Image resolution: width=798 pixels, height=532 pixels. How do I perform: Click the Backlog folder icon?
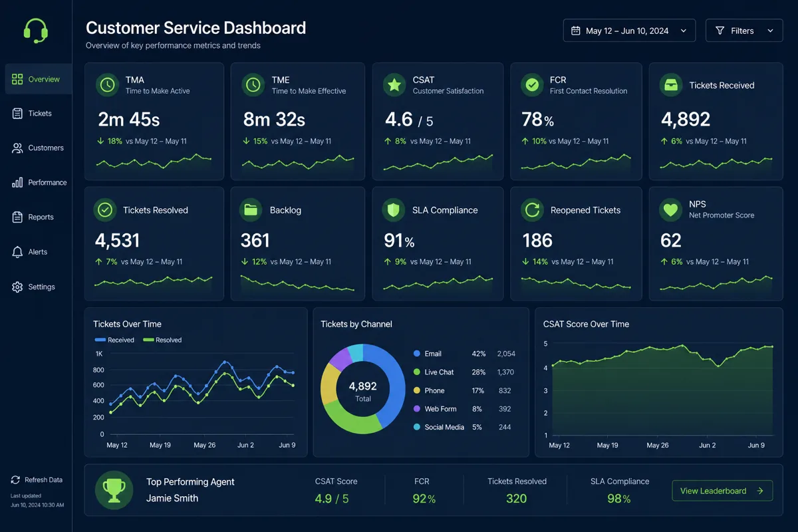coord(251,209)
